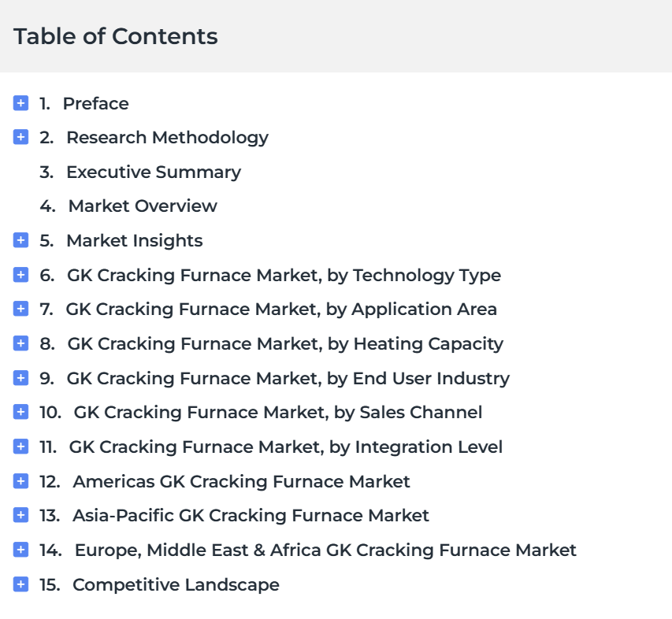Select the Preface title text
Screen dimensions: 672x619
coord(95,104)
